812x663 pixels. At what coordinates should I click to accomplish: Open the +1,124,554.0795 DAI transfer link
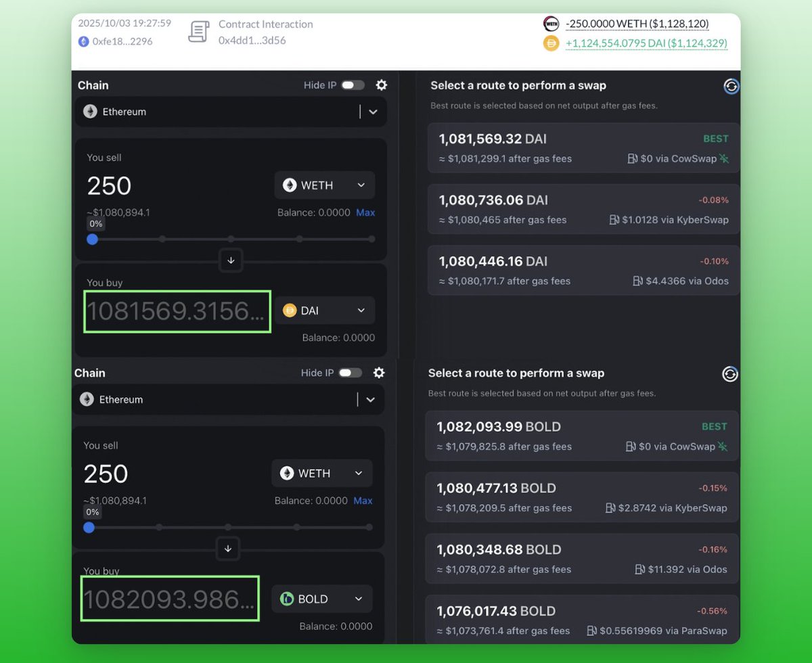click(646, 43)
